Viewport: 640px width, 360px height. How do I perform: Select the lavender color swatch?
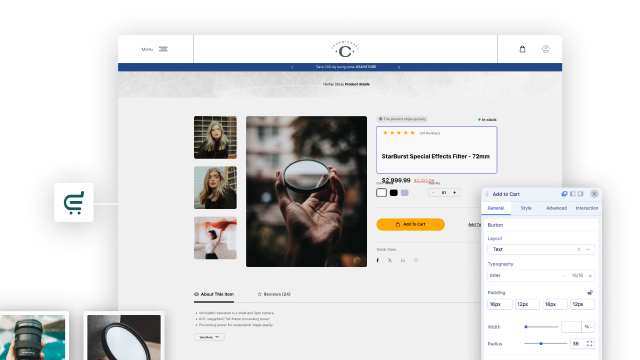pyautogui.click(x=404, y=193)
